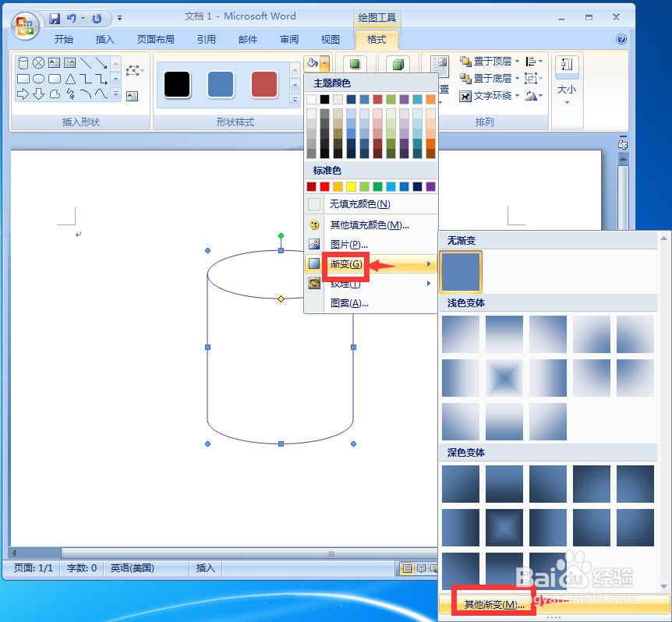The width and height of the screenshot is (672, 622).
Task: Click the Edit Shape points icon
Action: coord(133,71)
